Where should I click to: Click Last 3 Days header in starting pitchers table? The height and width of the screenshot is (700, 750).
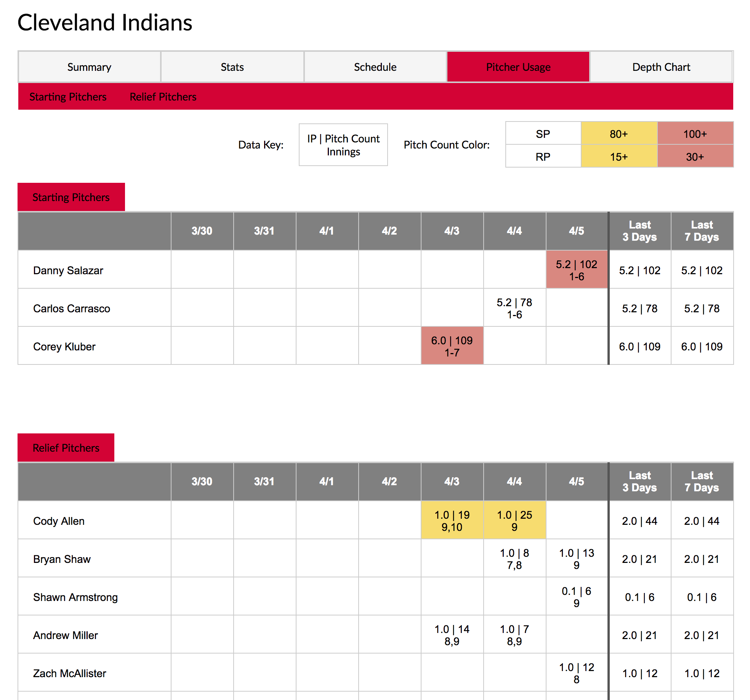640,231
